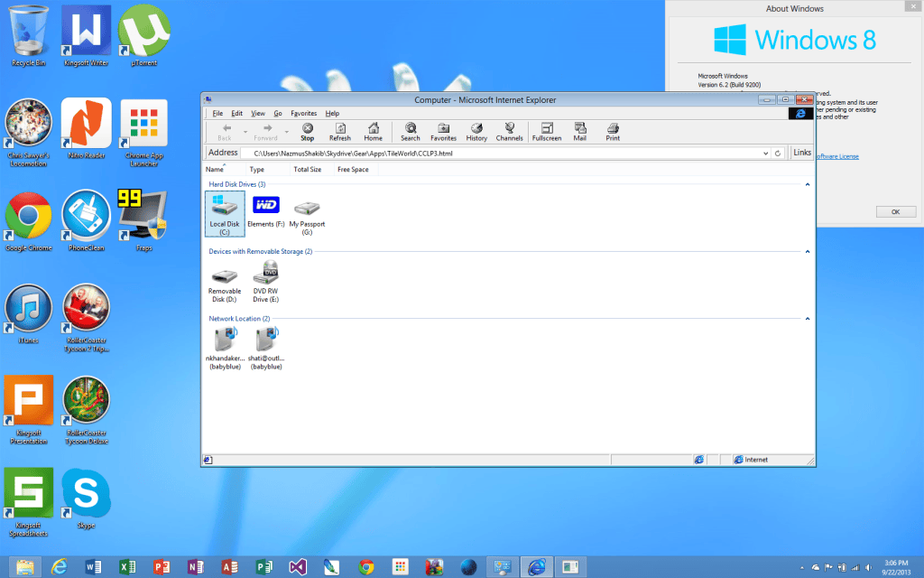The image size is (924, 578).
Task: Stop page loading with Stop icon
Action: (307, 132)
